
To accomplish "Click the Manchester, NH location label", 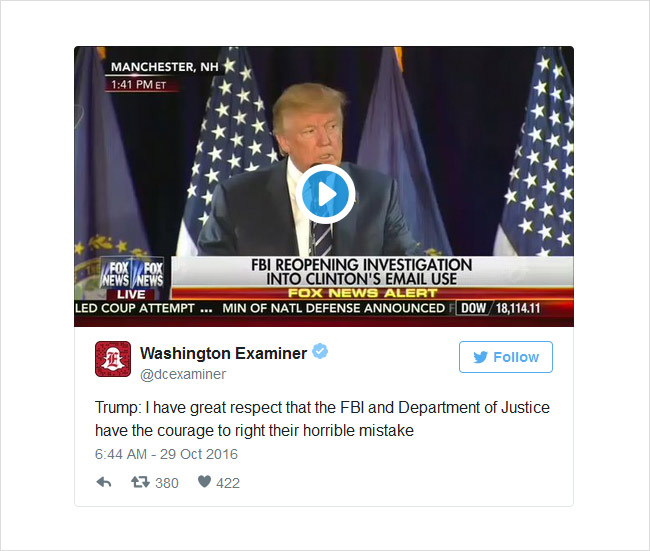I will click(x=164, y=67).
